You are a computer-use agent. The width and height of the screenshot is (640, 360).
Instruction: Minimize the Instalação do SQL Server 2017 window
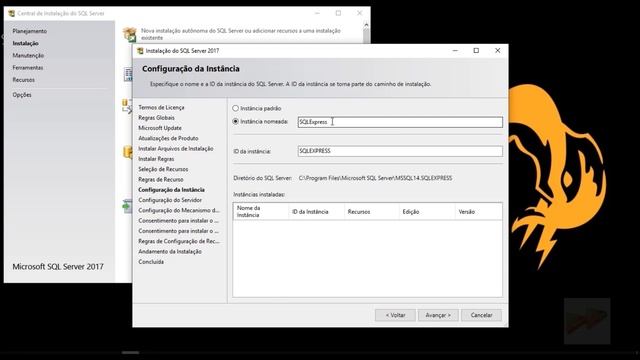[x=455, y=51]
